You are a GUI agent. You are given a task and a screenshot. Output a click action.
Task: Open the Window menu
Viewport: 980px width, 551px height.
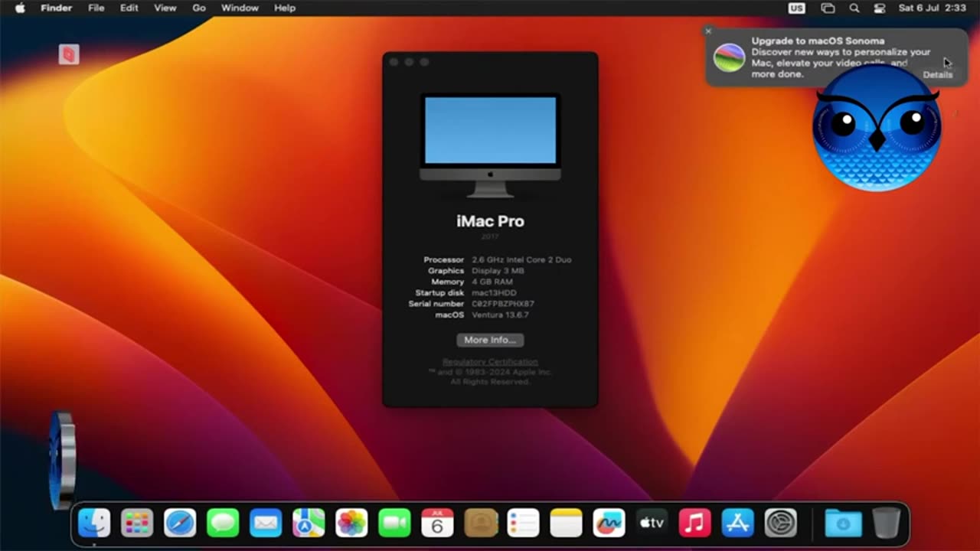click(240, 8)
